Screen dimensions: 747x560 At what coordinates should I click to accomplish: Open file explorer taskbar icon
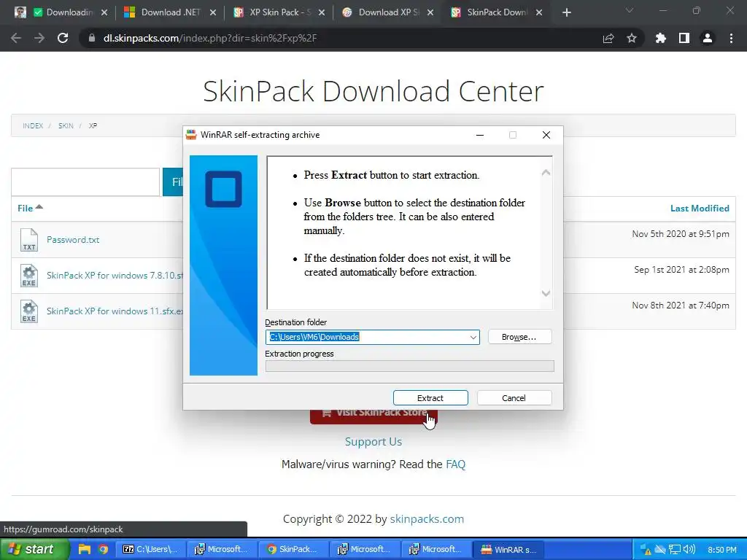85,549
